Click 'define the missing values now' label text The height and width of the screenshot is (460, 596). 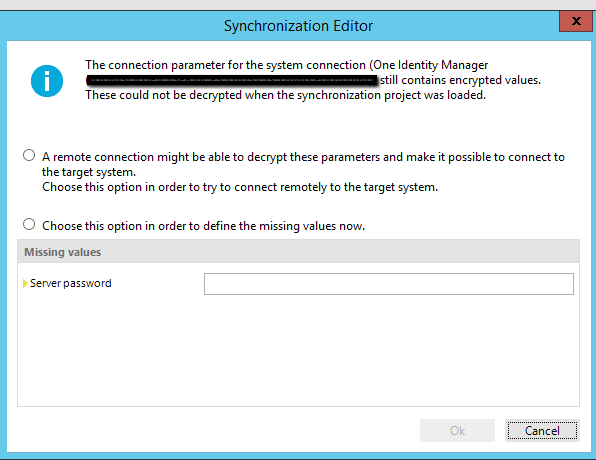click(x=203, y=226)
